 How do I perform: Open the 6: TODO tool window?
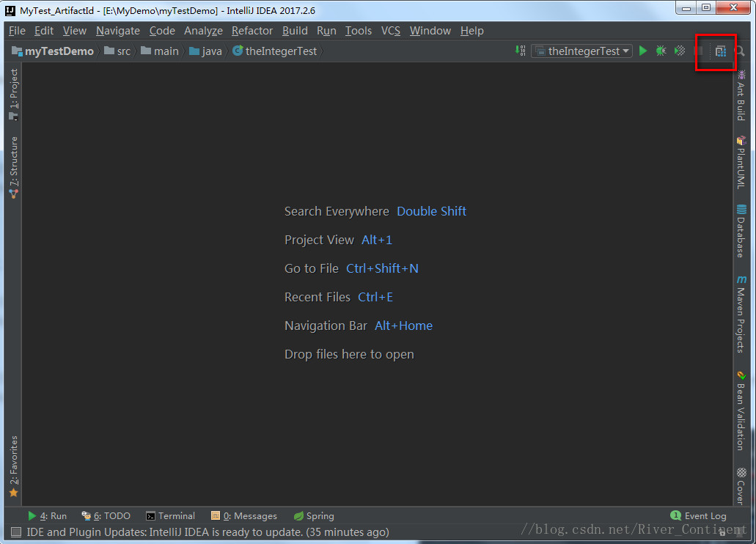[x=106, y=516]
